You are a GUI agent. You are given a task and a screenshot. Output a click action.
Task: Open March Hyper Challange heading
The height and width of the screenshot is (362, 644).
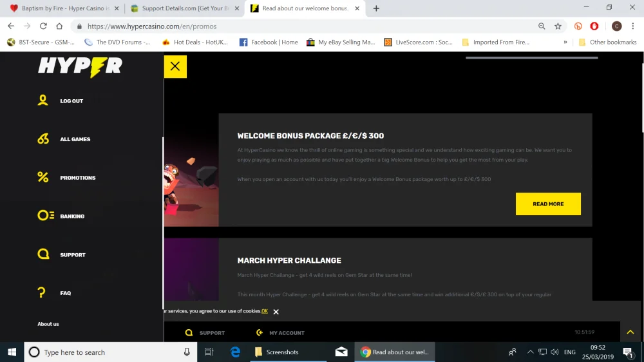pyautogui.click(x=289, y=260)
